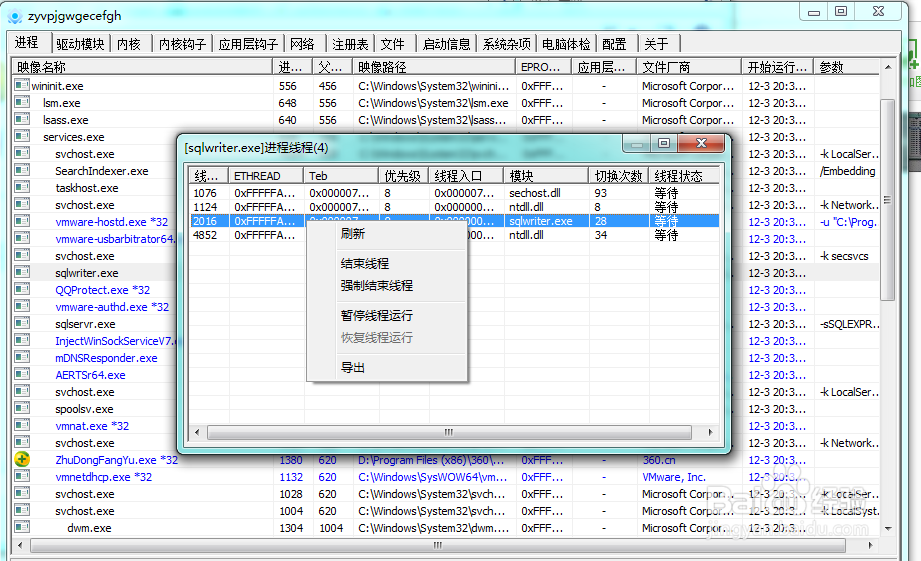This screenshot has width=921, height=561.
Task: Sort threads by ETHREAD column header
Action: [x=266, y=176]
